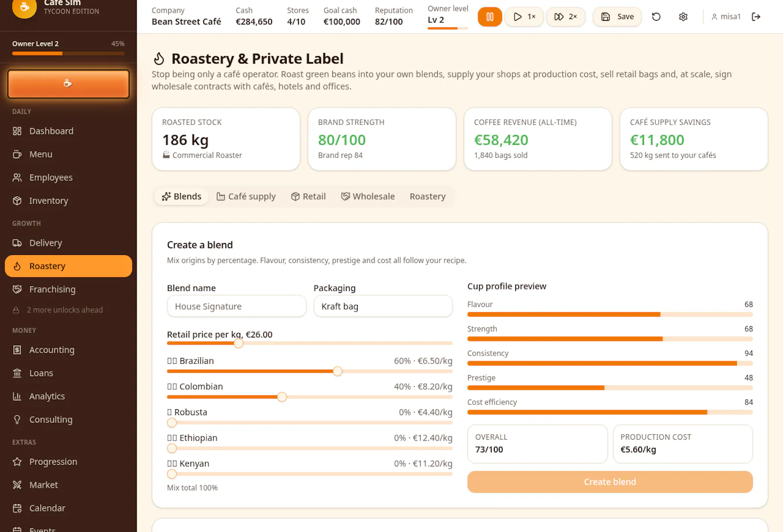Screen dimensions: 783x532
Task: Switch to the Café supply tab
Action: click(x=246, y=197)
